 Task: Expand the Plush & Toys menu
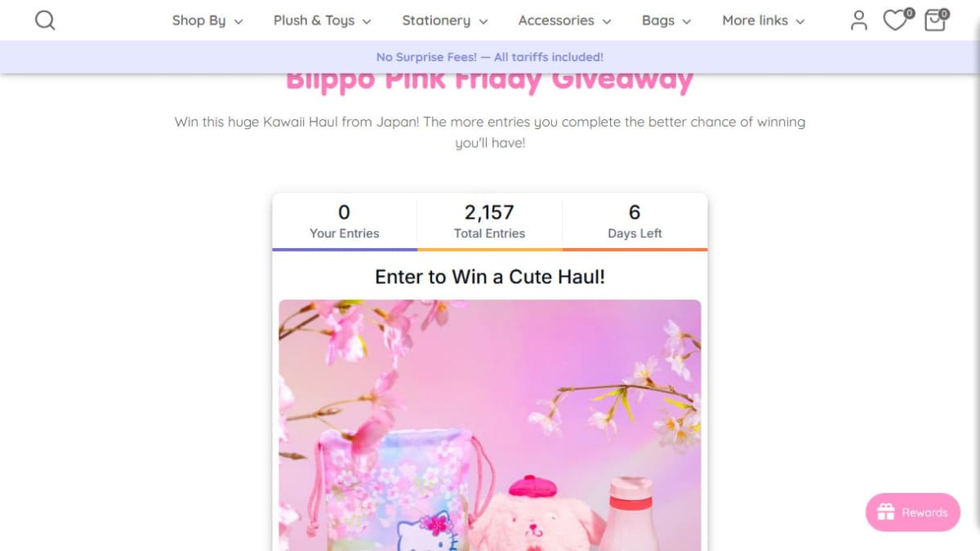click(x=323, y=20)
